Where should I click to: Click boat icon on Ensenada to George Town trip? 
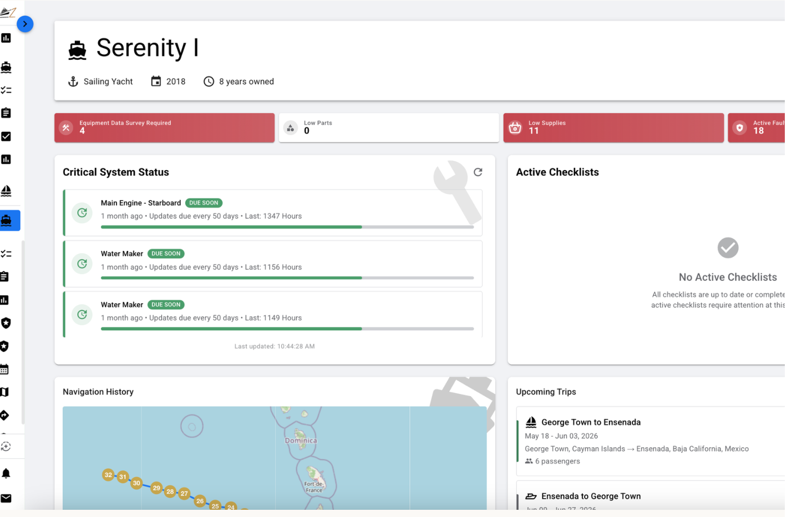click(x=531, y=496)
